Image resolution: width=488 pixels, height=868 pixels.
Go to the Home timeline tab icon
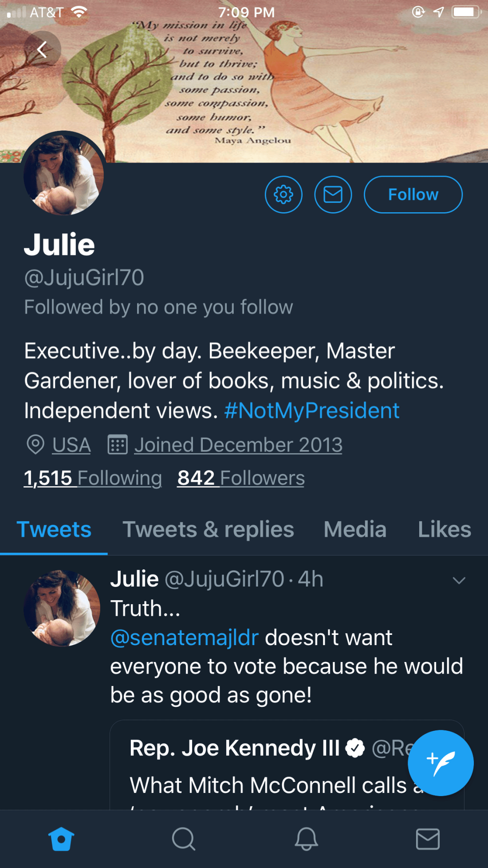coord(61,839)
